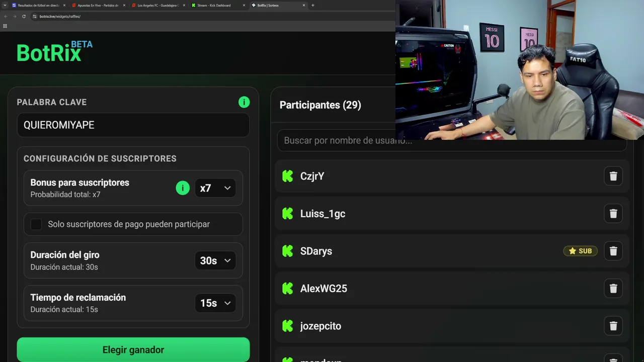Delete participant jozepcito
Screen dimensions: 644x362
[x=613, y=326]
